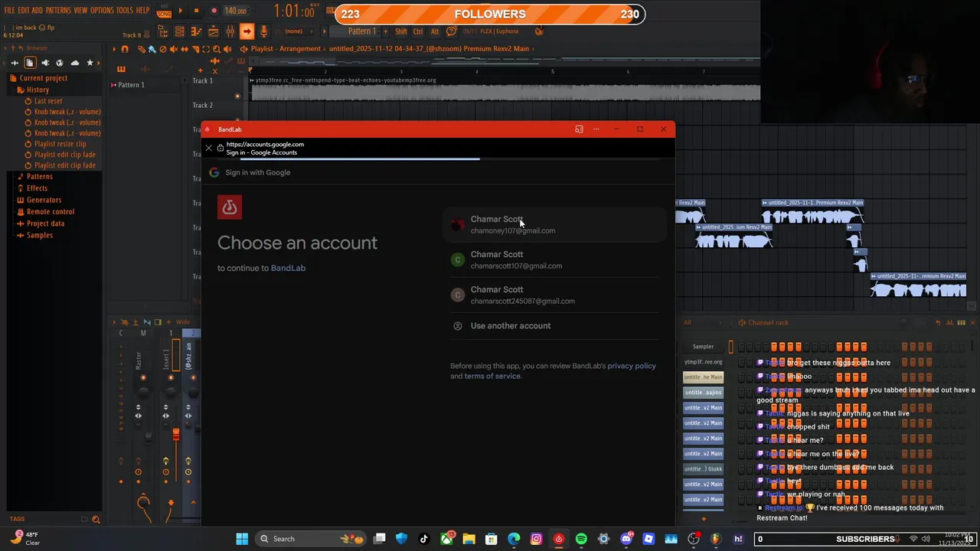Cancel the Google sign-in page load
Viewport: 980px width, 551px height.
coord(209,148)
